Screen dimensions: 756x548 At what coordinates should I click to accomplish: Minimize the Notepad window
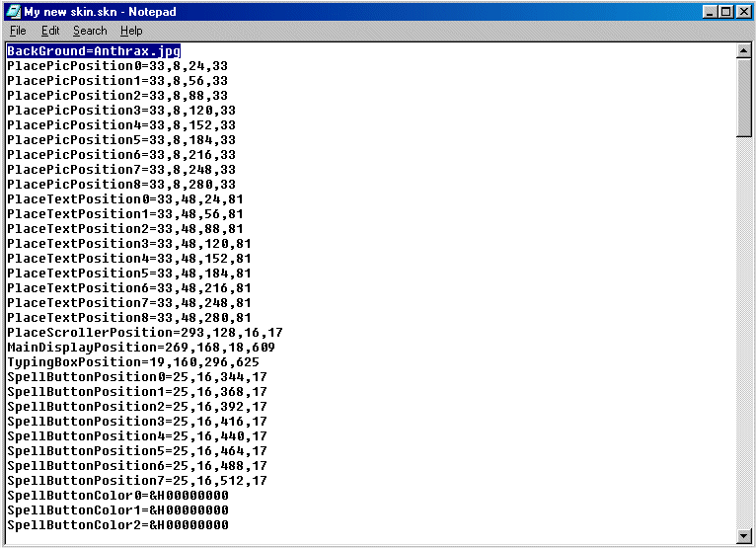coord(710,11)
